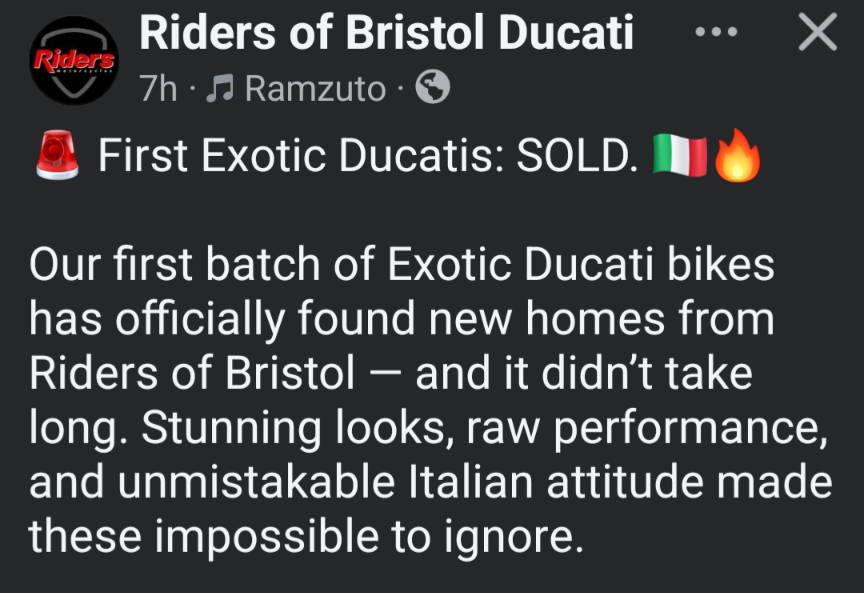Click the phrase "Exotic Ducati bikes"
This screenshot has width=864, height=593.
(x=580, y=267)
